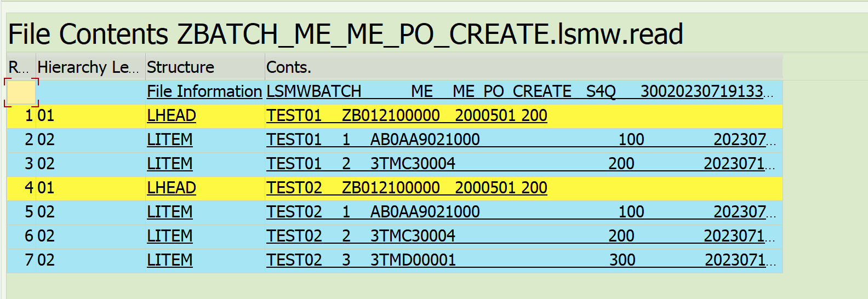Click the File Information structure link
868x299 pixels.
pyautogui.click(x=204, y=91)
